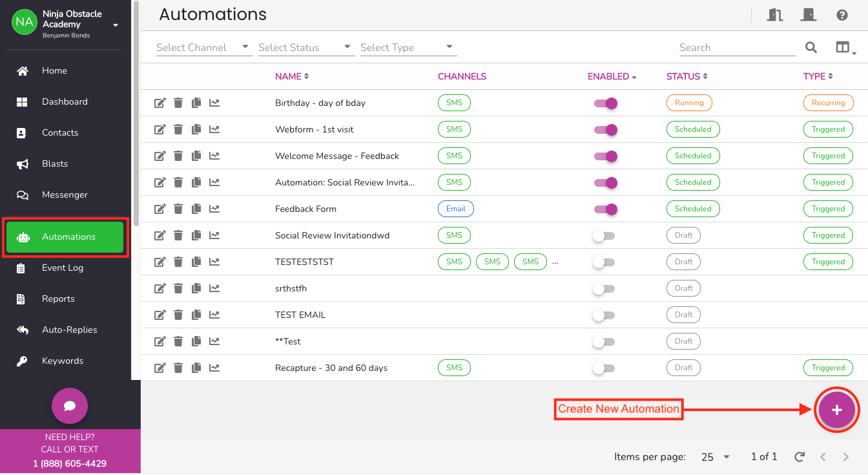Enable the TEST EMAIL automation toggle
868x475 pixels.
[x=603, y=315]
